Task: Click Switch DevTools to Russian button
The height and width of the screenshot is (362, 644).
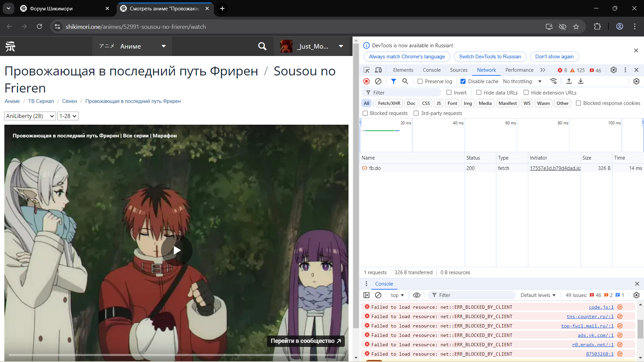Action: 490,57
